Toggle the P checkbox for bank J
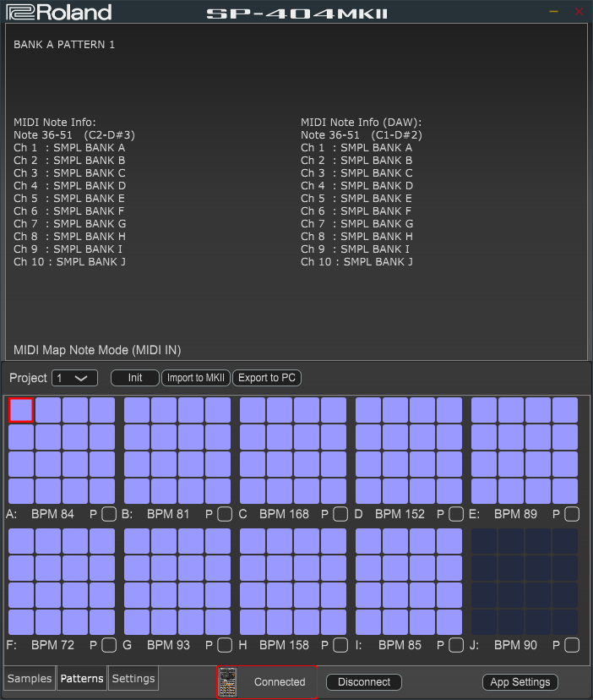 572,645
